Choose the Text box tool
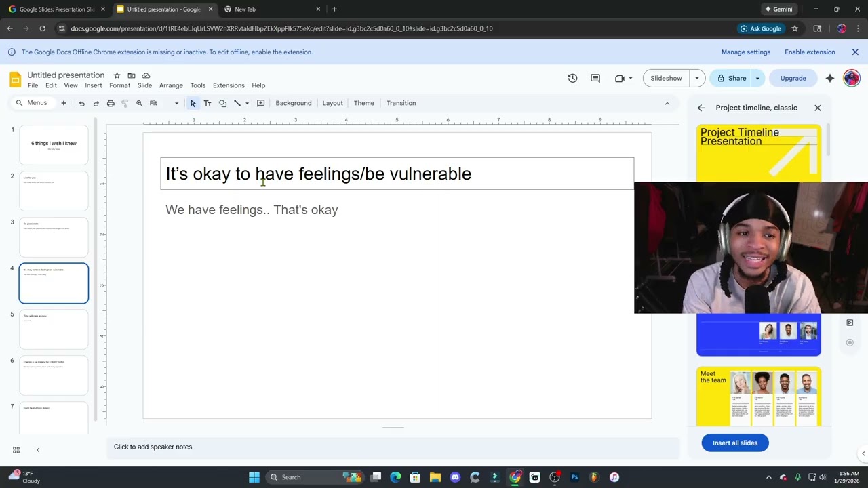Screen dimensions: 868x488 point(208,103)
